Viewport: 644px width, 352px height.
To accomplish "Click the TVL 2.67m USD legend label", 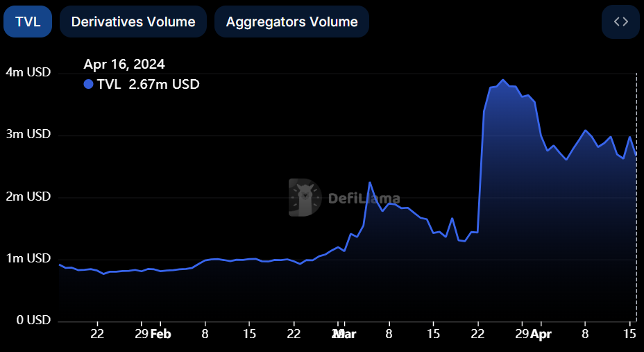I will point(149,84).
